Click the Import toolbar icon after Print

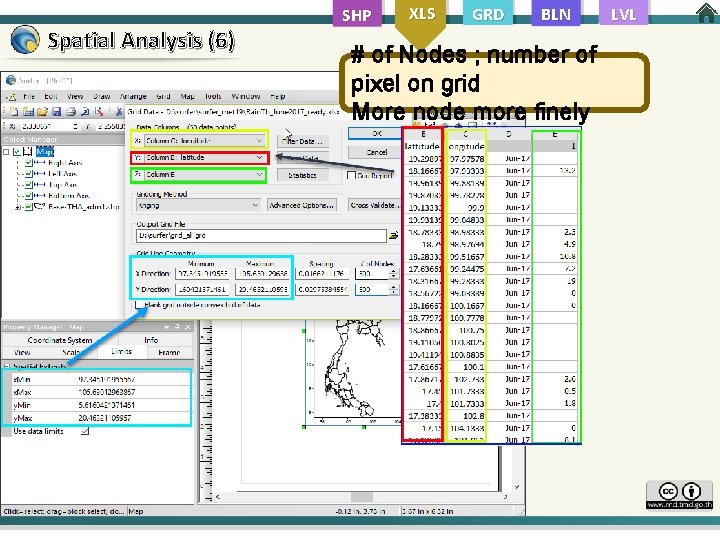(85, 111)
